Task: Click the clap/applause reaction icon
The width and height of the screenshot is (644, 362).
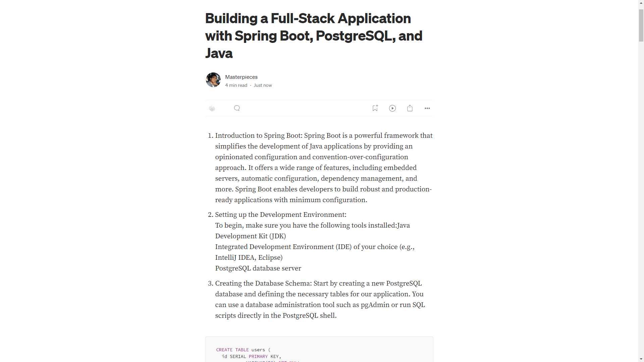Action: click(212, 108)
